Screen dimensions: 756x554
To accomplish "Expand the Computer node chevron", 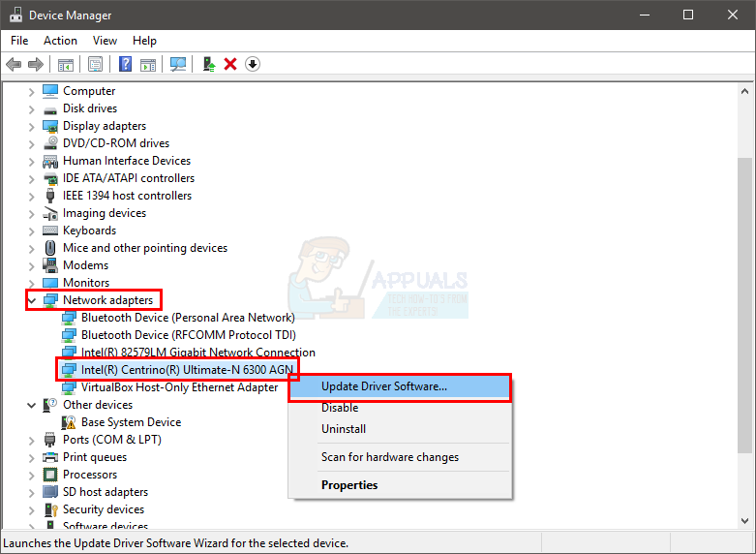I will tap(32, 92).
